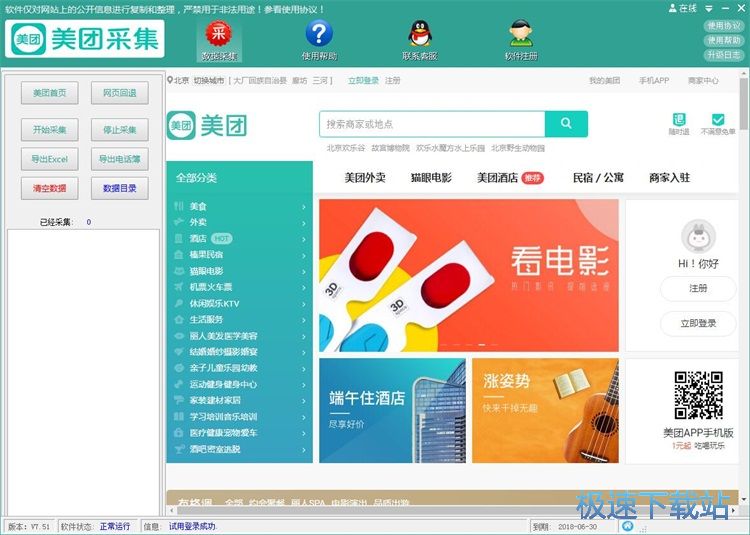
Task: Click the location pin icon beside 北京
Action: [169, 80]
